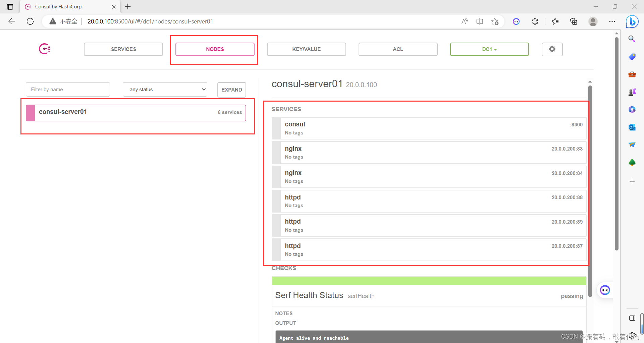Click the page vertical scrollbar

pyautogui.click(x=616, y=144)
